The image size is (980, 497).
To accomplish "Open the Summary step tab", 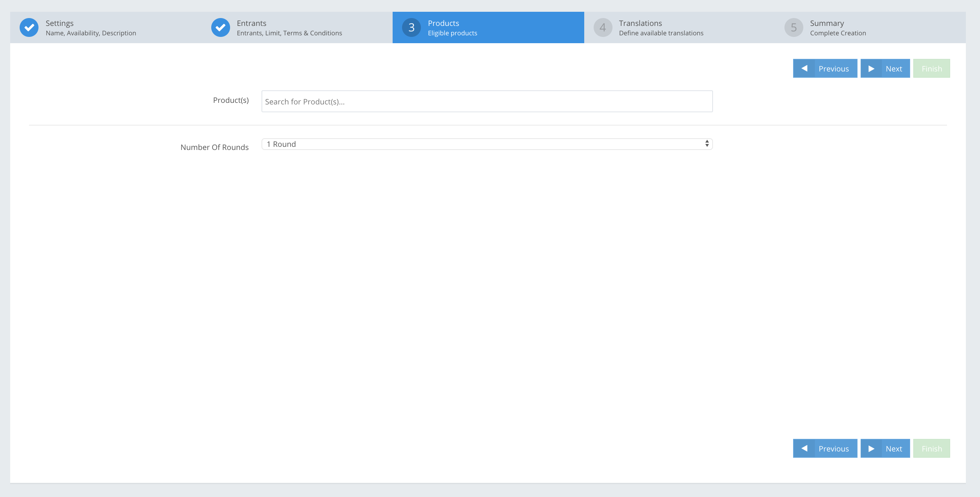I will [x=870, y=27].
